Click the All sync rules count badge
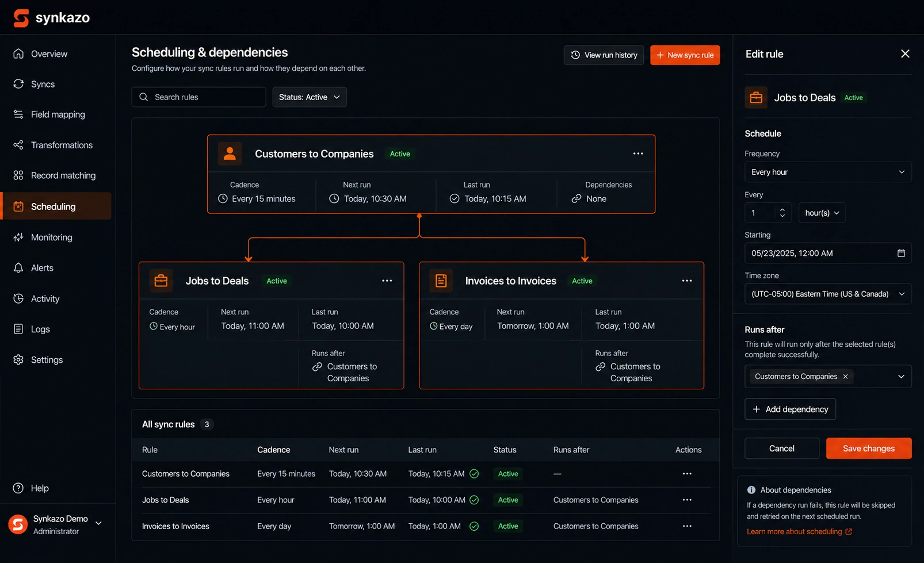The width and height of the screenshot is (924, 563). click(x=207, y=424)
